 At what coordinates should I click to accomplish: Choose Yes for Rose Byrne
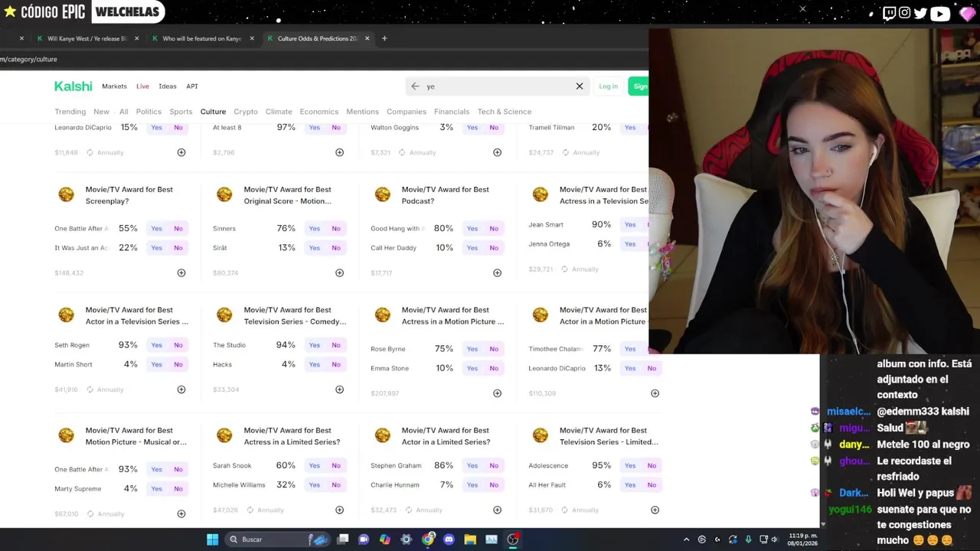472,349
